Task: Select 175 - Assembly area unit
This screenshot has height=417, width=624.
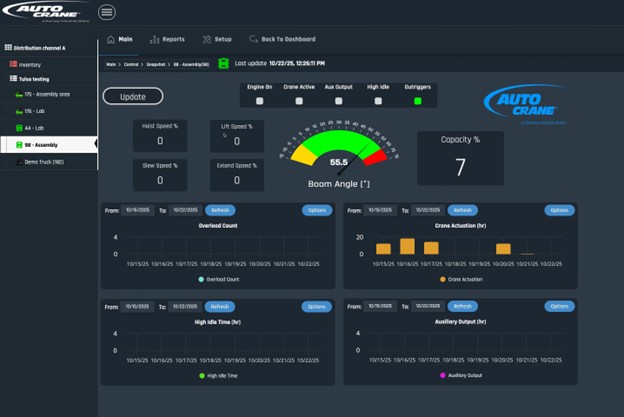Action: (x=49, y=95)
